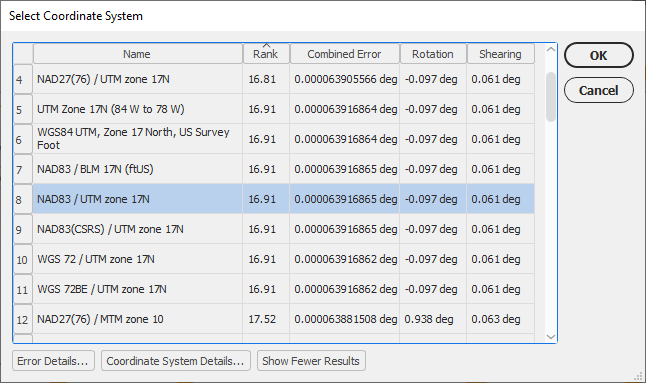Click row header number 4
Viewport: 646px width, 383px height.
(23, 79)
